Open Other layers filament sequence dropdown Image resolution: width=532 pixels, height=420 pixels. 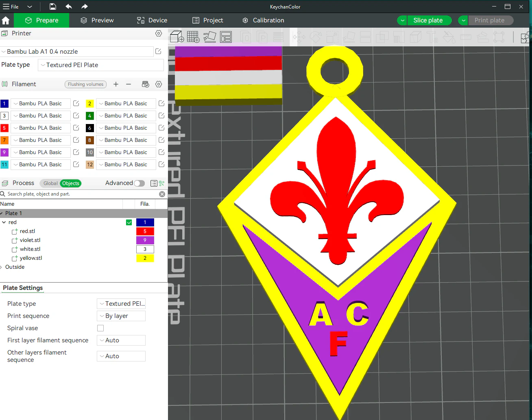(121, 356)
